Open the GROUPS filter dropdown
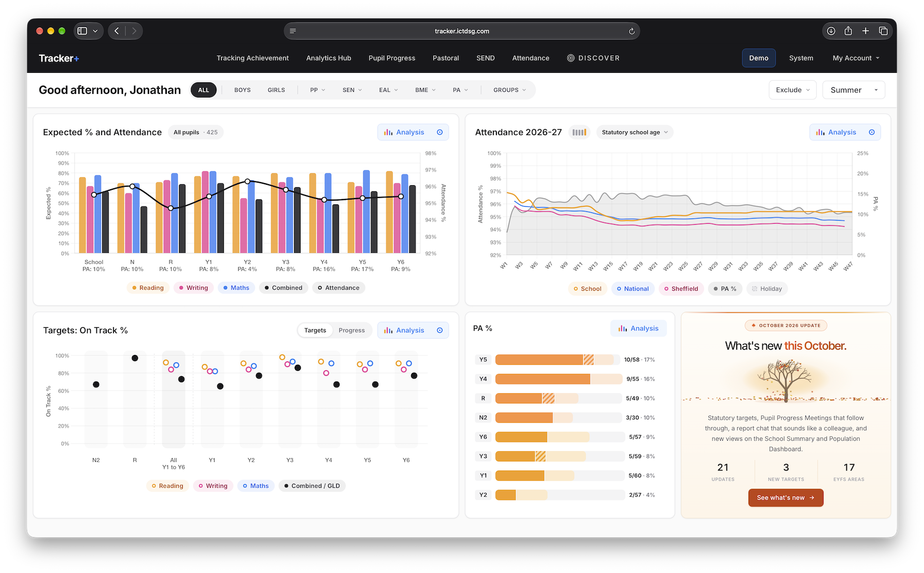Viewport: 924px width, 573px height. (510, 90)
